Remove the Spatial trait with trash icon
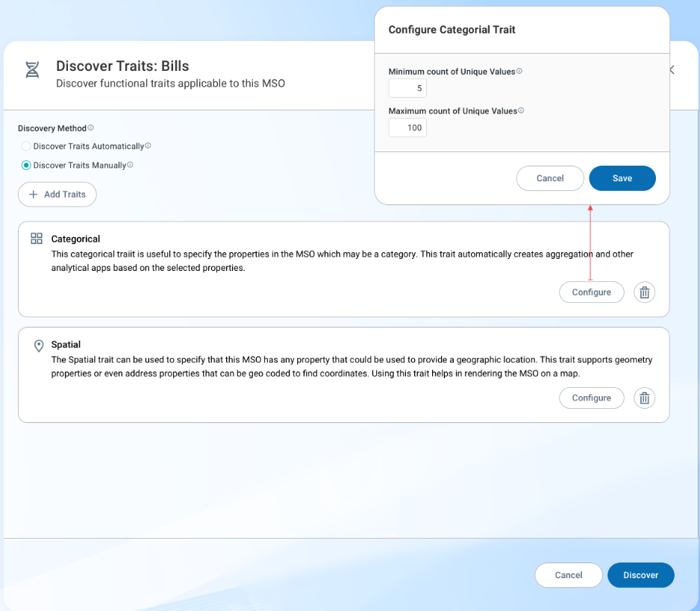This screenshot has width=700, height=611. (644, 398)
